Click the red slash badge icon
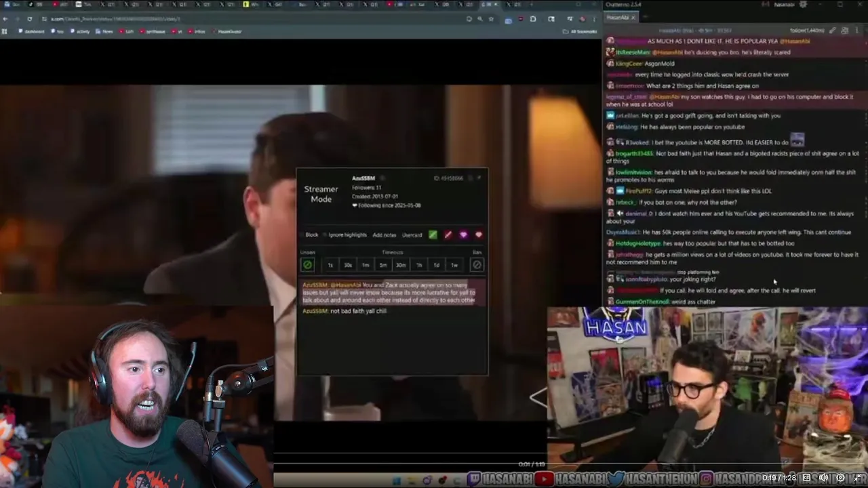Screen dimensions: 868x488 (448, 235)
